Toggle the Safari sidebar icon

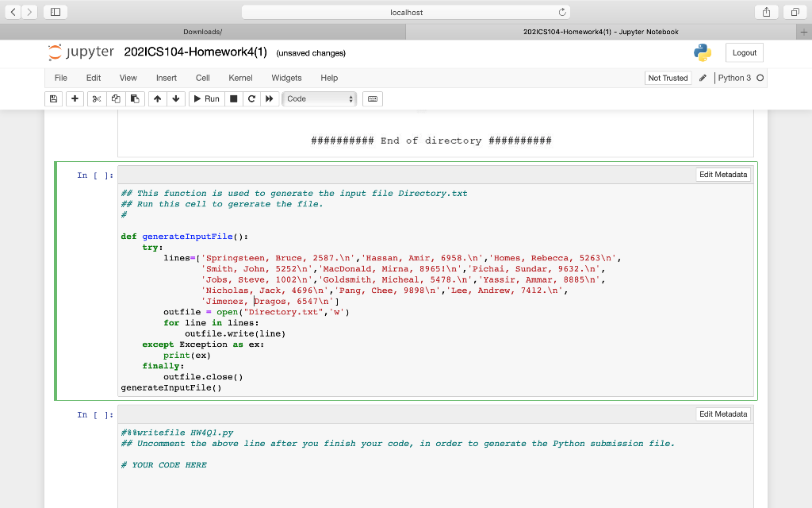pos(56,11)
